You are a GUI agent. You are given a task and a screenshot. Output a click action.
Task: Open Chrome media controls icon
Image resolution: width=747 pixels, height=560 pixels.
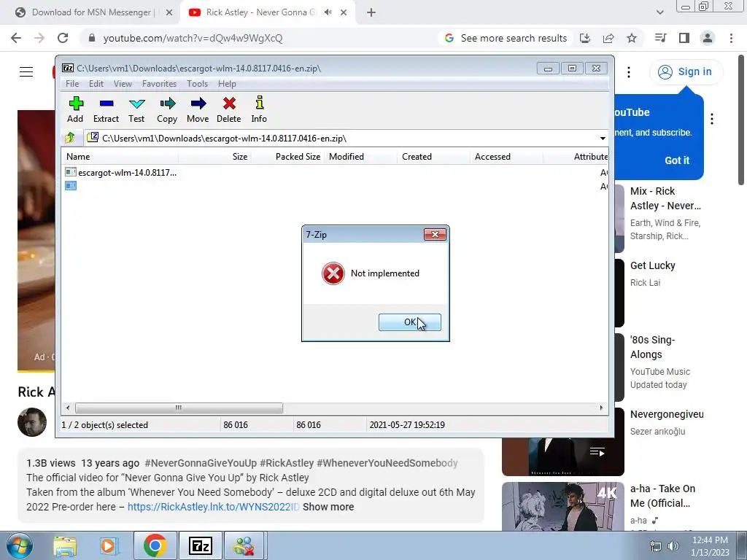pyautogui.click(x=660, y=38)
